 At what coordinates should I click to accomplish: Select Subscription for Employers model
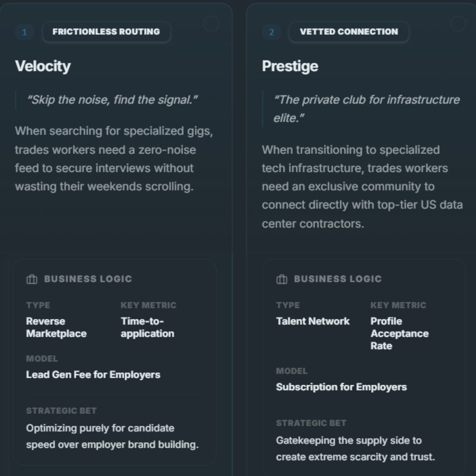(x=341, y=387)
